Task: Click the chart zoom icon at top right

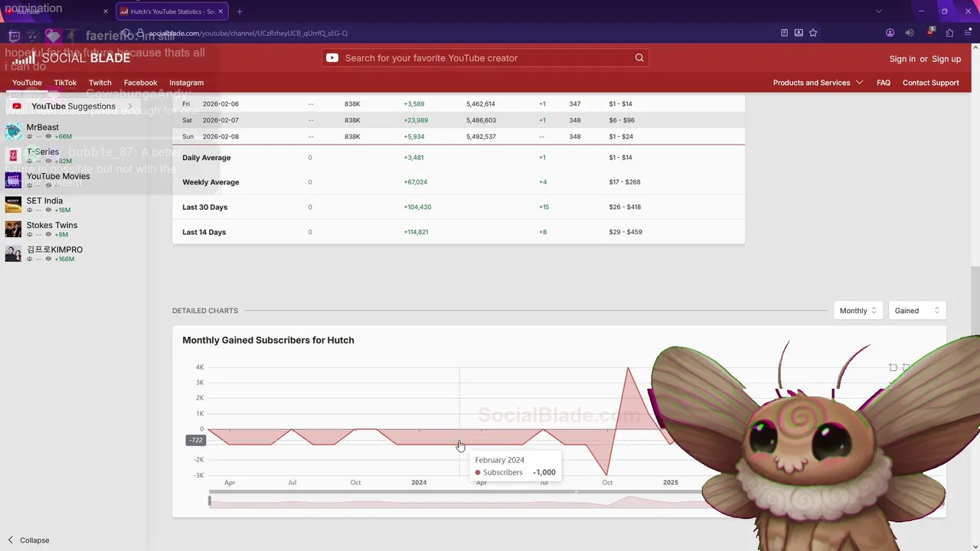Action: [893, 367]
